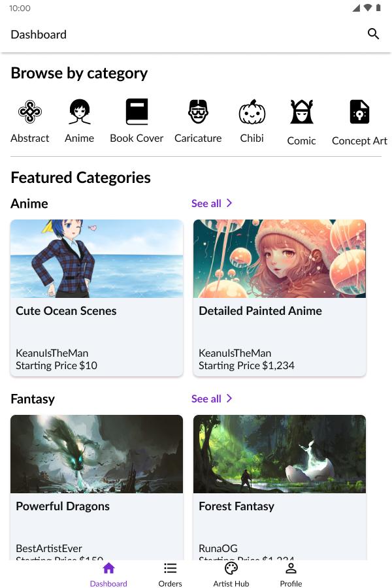Switch to the Profile tab
The image size is (392, 588).
(291, 574)
